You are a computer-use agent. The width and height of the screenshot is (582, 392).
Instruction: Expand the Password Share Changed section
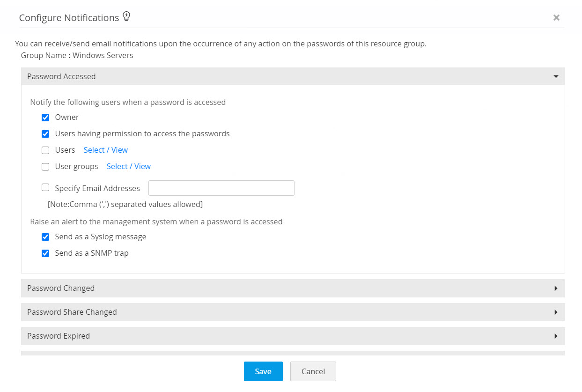point(556,312)
